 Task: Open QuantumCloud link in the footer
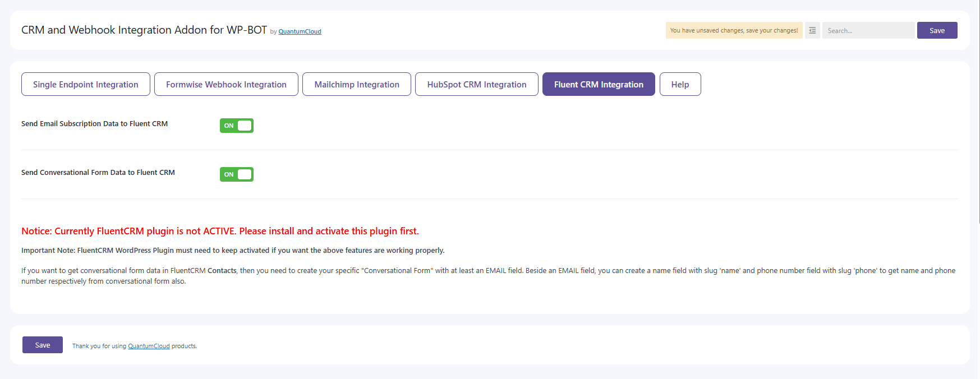point(149,346)
